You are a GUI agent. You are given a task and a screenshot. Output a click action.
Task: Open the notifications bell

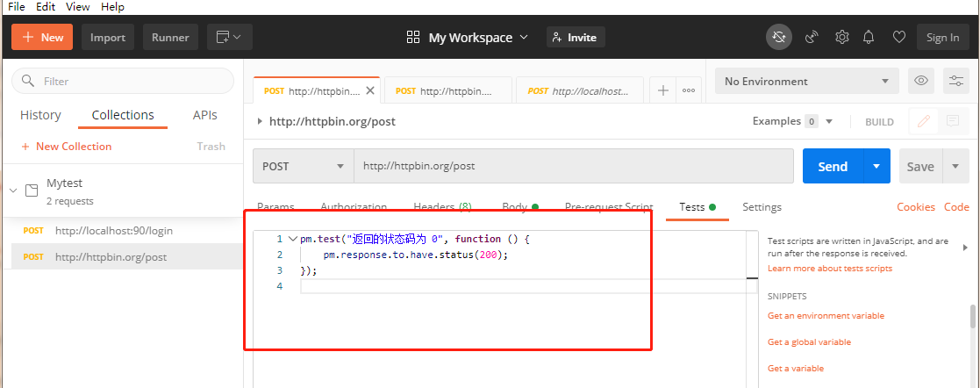tap(869, 38)
